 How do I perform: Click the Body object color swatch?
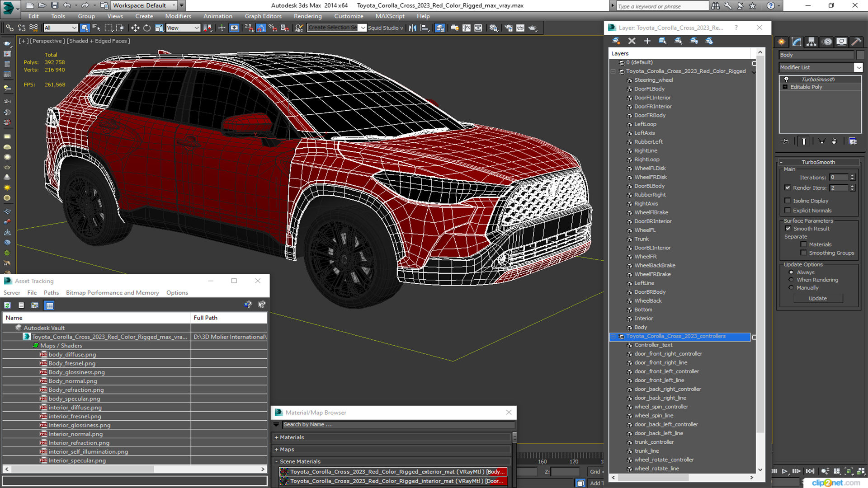coord(860,55)
